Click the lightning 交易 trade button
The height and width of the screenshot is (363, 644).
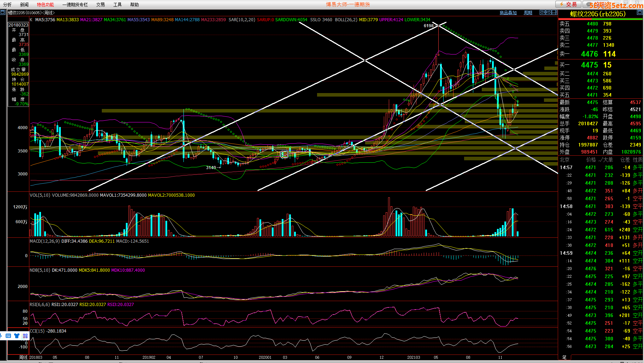pos(568,4)
